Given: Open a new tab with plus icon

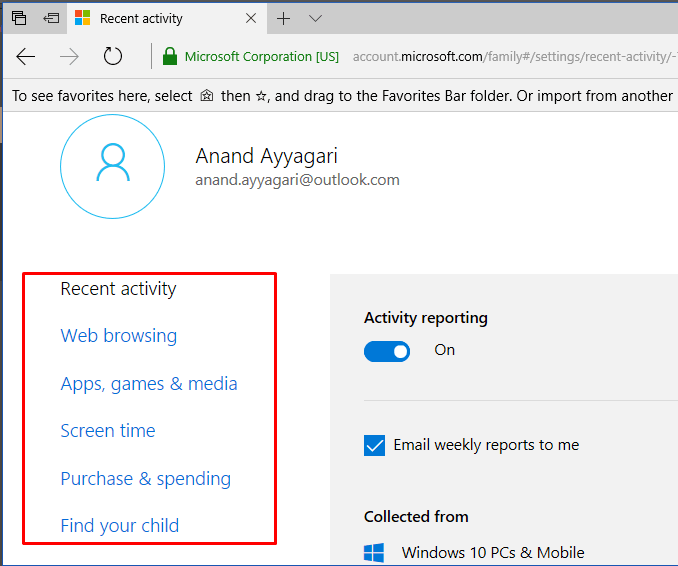Looking at the screenshot, I should point(283,19).
